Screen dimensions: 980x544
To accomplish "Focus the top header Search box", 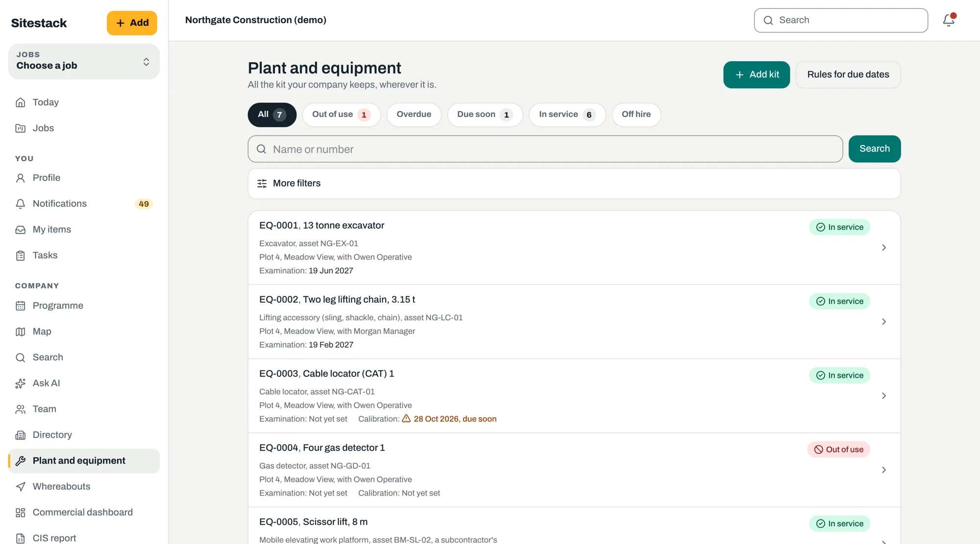I will (x=840, y=20).
